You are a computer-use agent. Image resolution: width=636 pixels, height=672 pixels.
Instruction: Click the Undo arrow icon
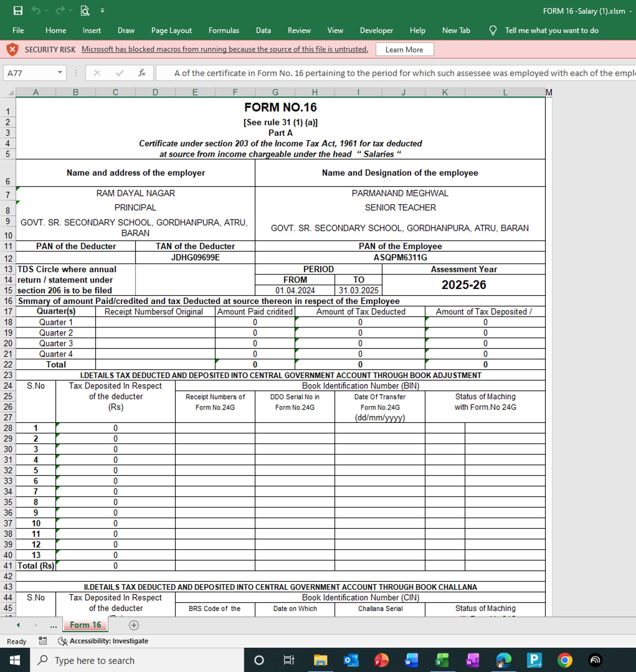point(36,11)
